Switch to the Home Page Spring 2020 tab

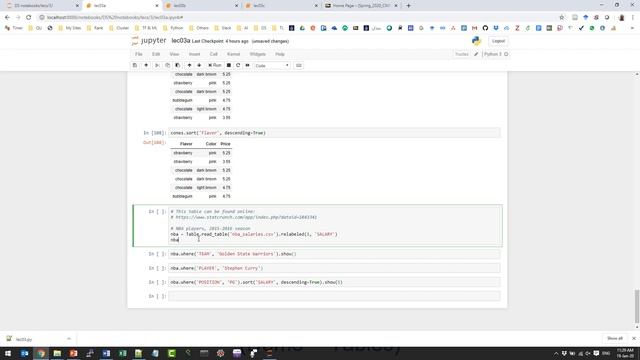pos(361,6)
